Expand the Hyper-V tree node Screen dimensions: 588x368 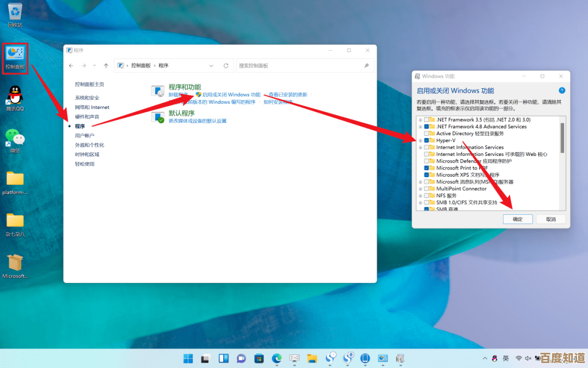click(421, 140)
